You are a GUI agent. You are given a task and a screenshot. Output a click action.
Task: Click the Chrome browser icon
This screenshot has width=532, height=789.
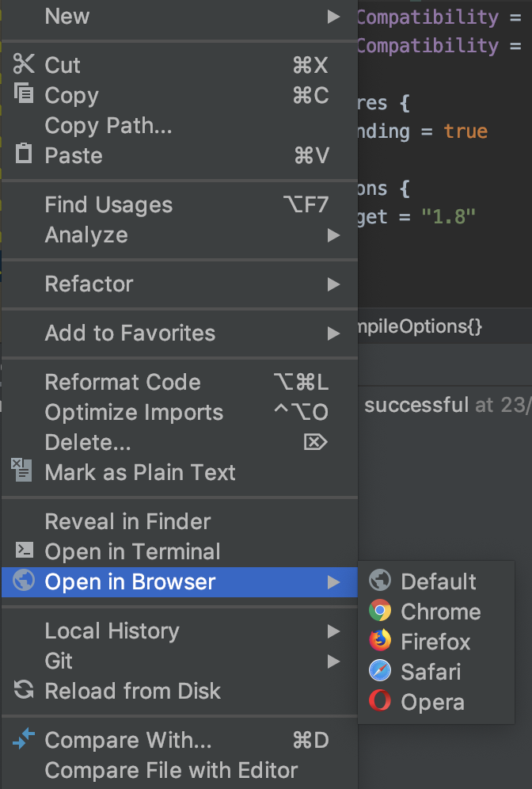coord(380,612)
